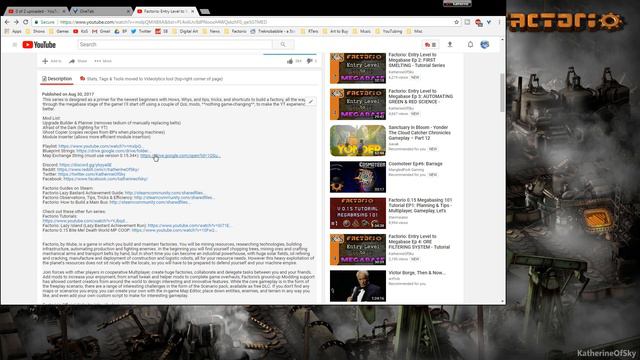Viewport: 640px width, 360px height.
Task: Open the YouTube guide hamburger menu
Action: click(x=15, y=44)
